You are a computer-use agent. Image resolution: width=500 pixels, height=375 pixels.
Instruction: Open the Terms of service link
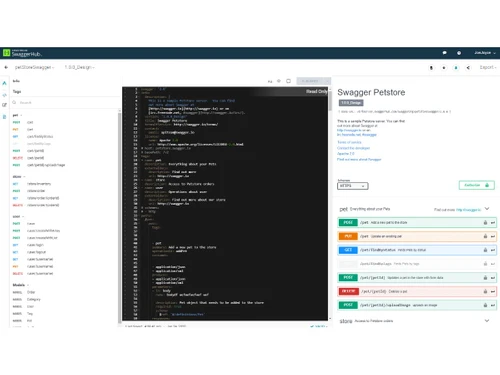click(349, 142)
